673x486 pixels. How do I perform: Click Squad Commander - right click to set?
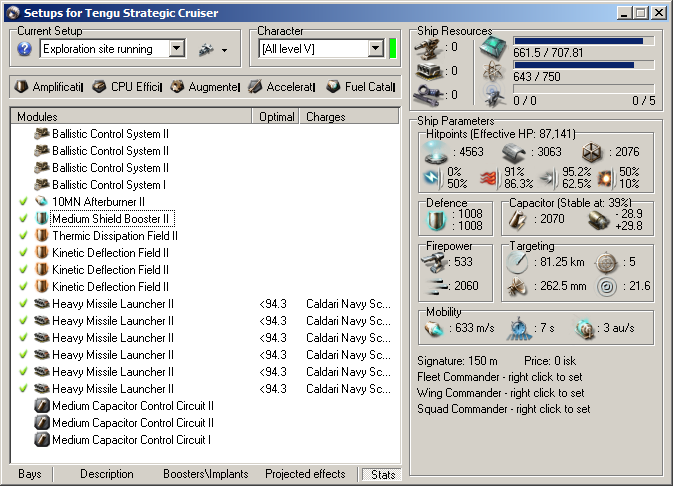[x=504, y=409]
